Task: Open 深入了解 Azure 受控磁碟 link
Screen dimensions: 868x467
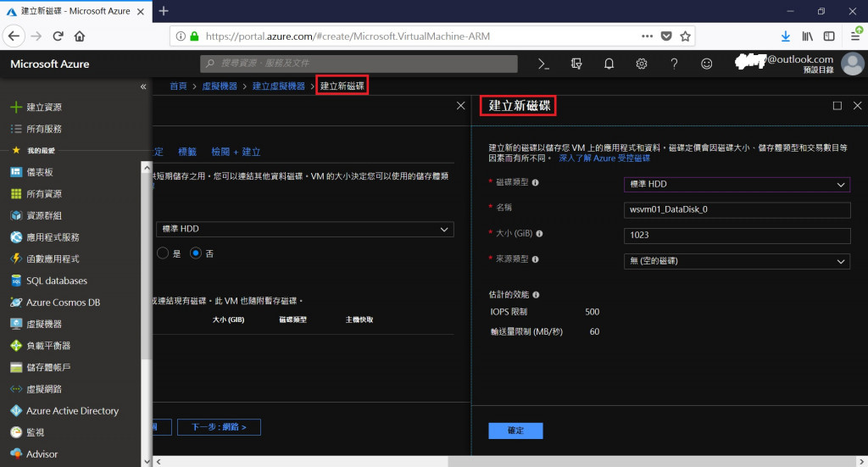Action: (x=604, y=158)
